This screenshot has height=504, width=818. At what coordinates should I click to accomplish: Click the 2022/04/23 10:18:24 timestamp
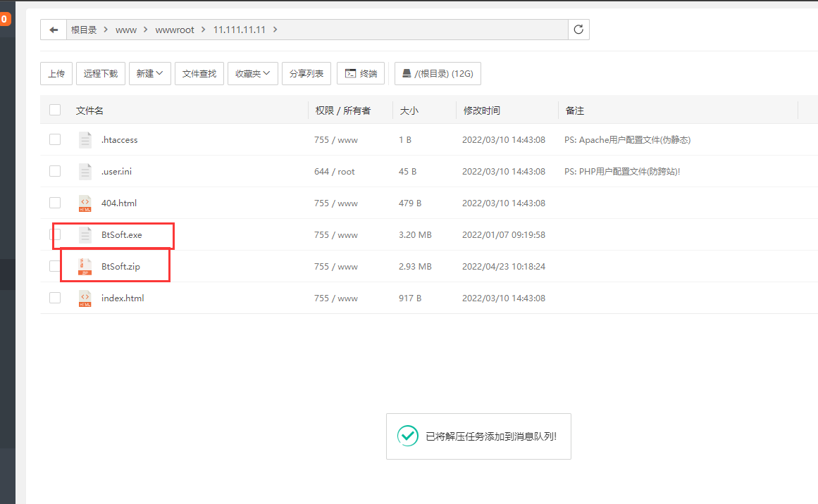(504, 266)
